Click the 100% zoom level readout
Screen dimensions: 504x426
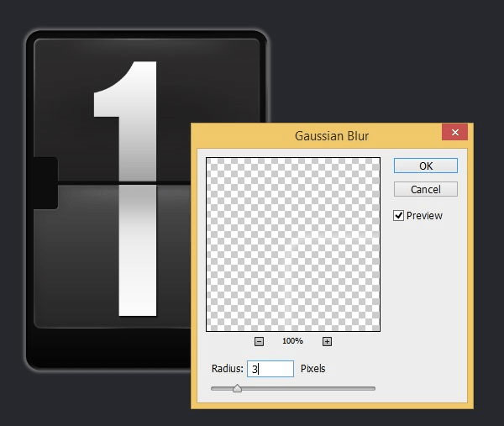(292, 341)
